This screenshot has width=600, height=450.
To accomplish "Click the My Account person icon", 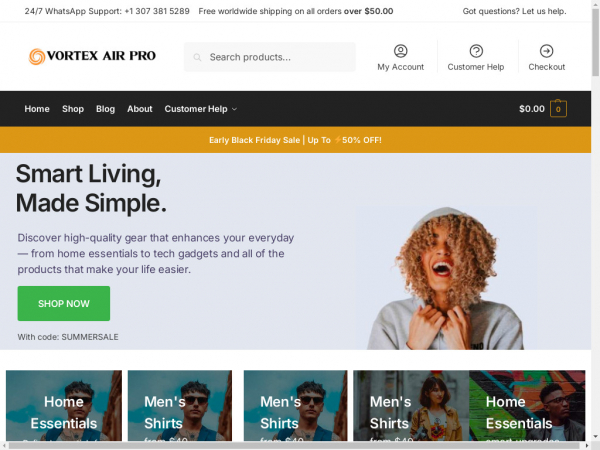I will tap(400, 51).
